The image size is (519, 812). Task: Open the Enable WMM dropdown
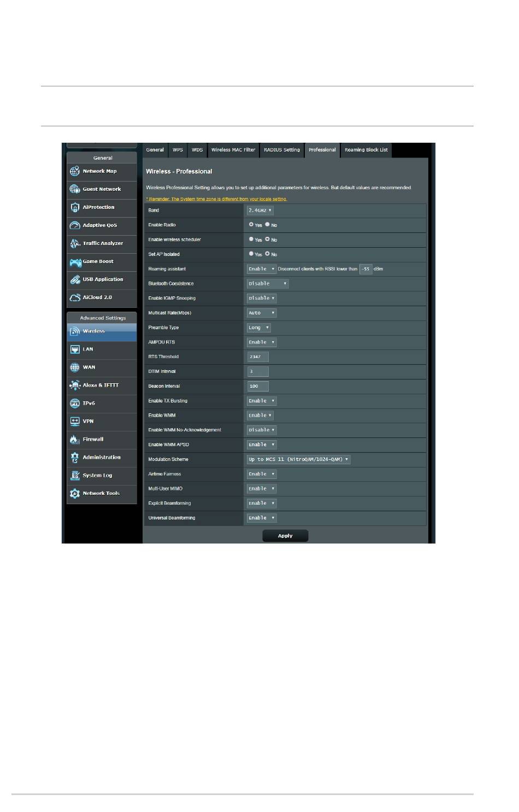tap(260, 416)
